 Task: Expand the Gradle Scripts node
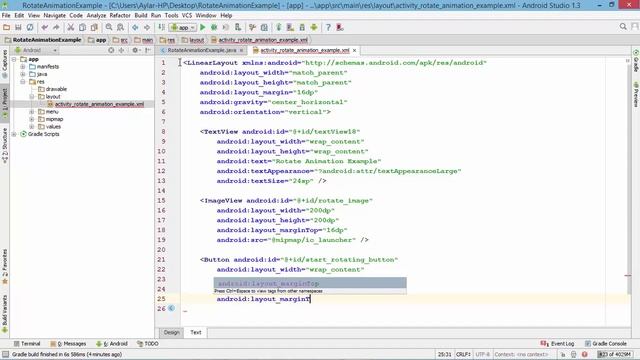[x=15, y=134]
